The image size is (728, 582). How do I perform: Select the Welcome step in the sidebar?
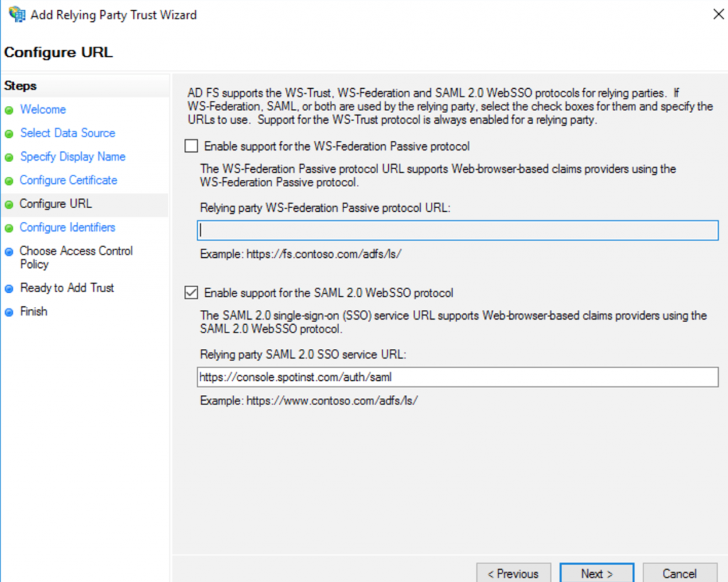click(43, 109)
